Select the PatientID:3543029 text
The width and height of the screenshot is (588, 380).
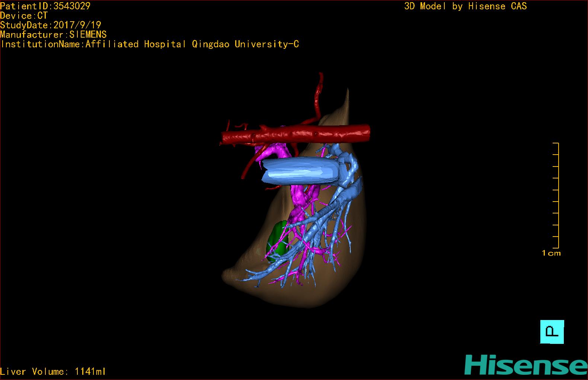coord(45,6)
